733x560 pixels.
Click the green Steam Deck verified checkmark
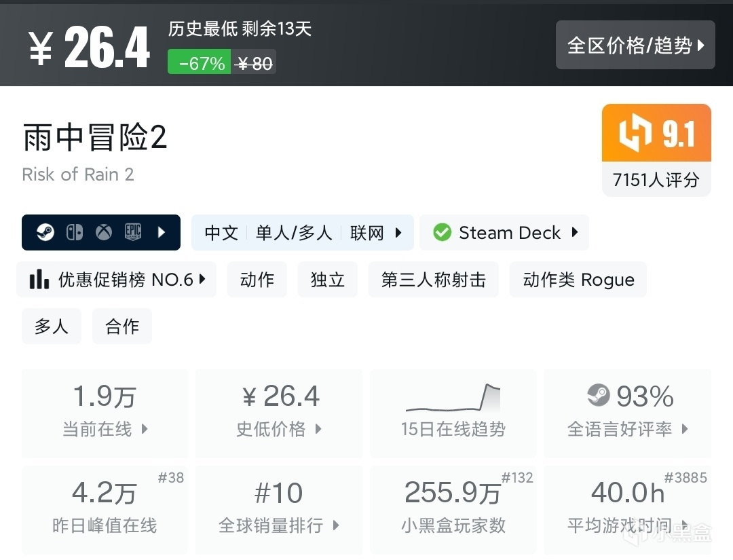point(442,233)
